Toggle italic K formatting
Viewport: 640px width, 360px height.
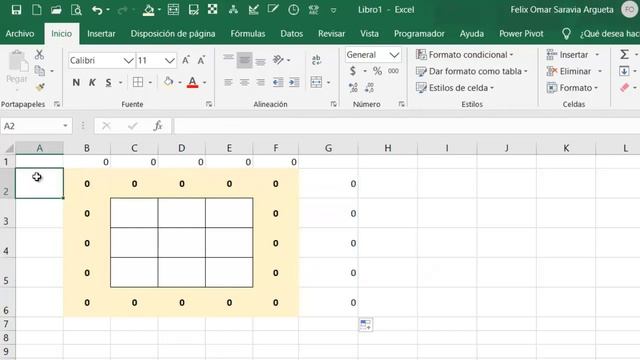point(92,82)
